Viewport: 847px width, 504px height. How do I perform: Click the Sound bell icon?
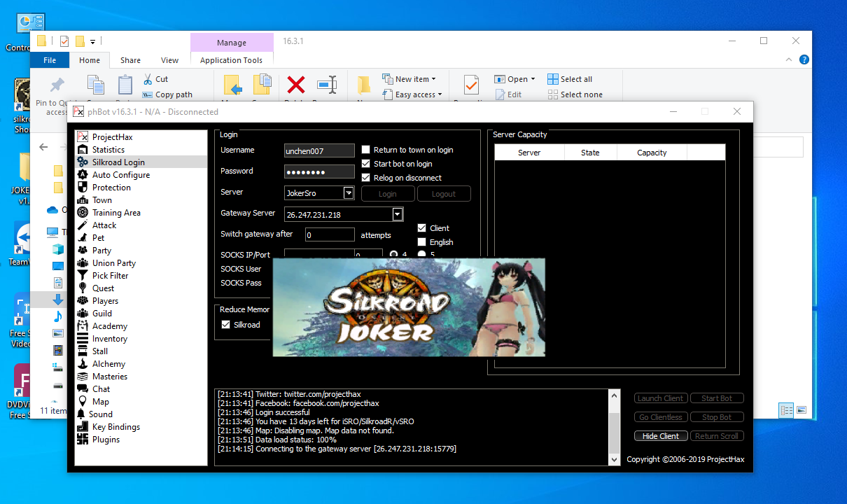click(82, 414)
